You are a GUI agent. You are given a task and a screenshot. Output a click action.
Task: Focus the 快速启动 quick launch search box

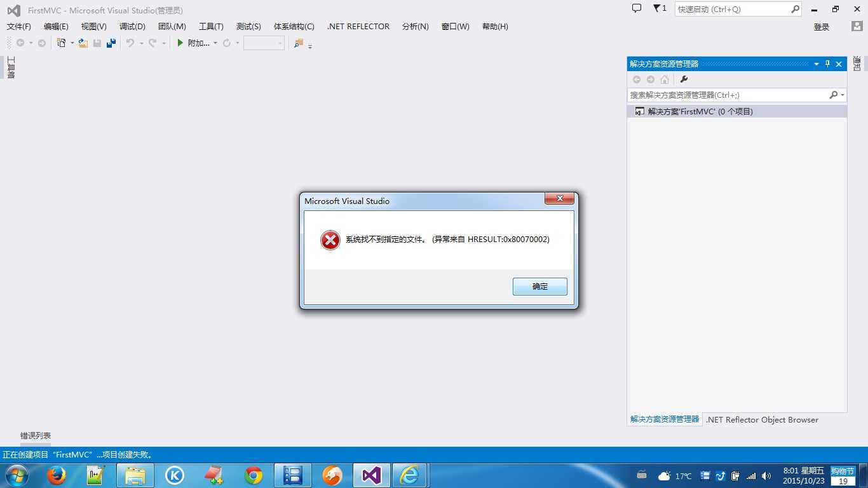pos(738,9)
